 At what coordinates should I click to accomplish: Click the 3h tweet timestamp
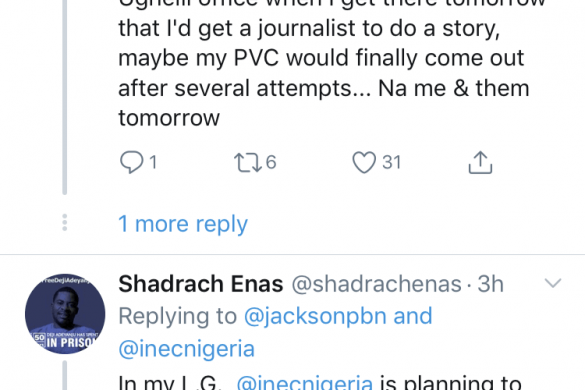tap(490, 284)
